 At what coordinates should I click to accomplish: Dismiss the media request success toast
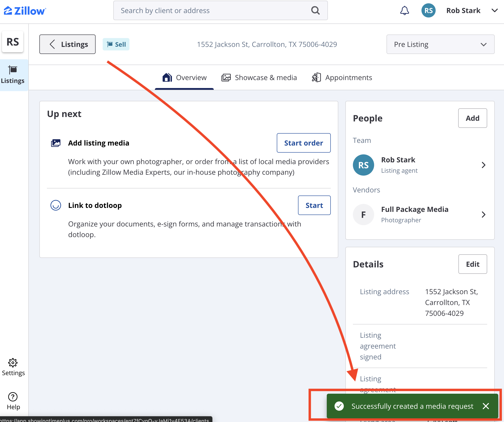(x=486, y=406)
